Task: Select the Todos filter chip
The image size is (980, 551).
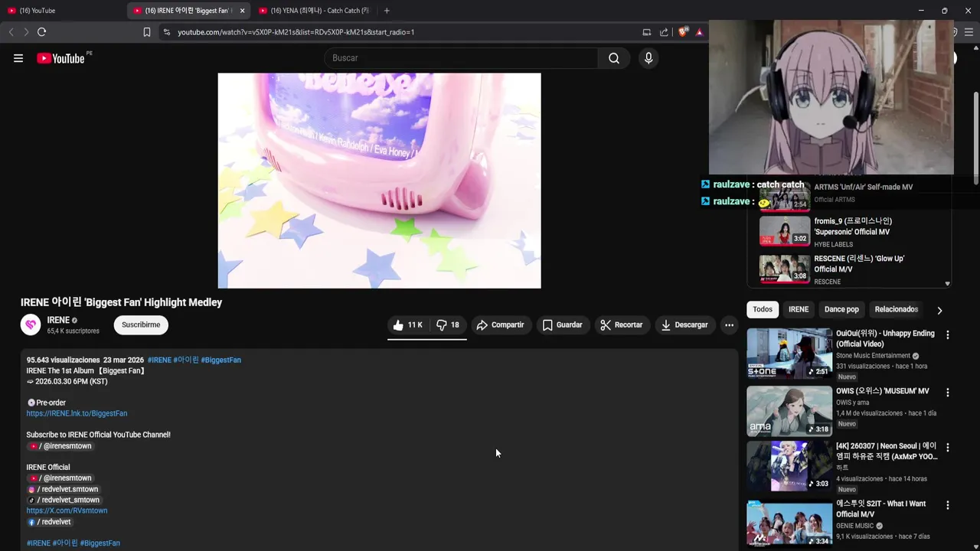Action: [763, 309]
